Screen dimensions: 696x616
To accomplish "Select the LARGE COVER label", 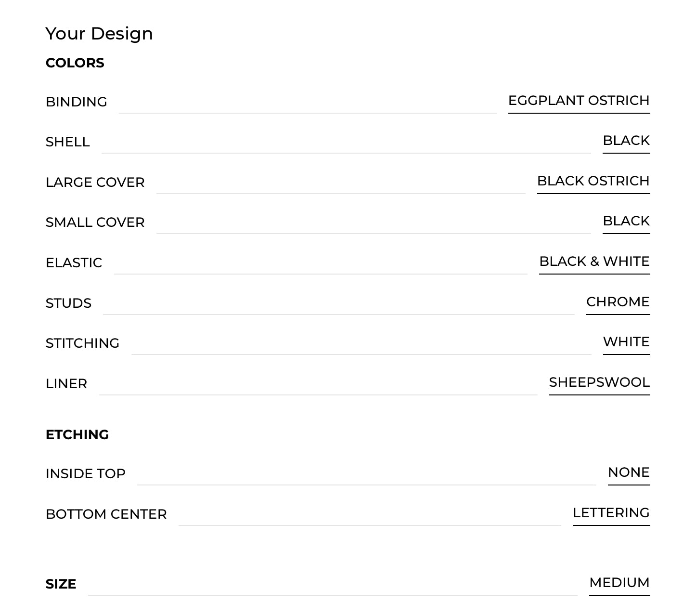I will pyautogui.click(x=95, y=183).
